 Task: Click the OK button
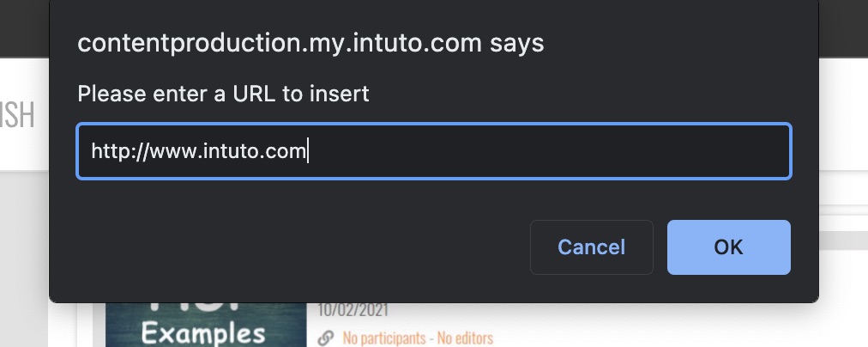pyautogui.click(x=728, y=247)
